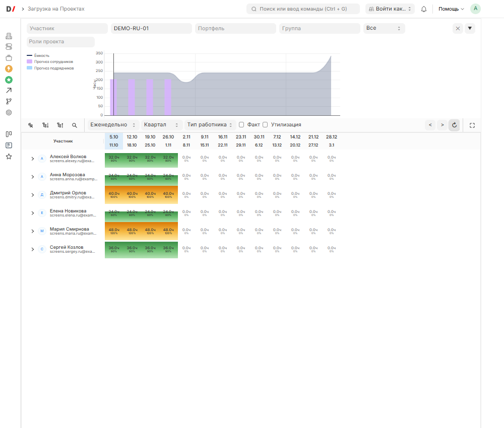This screenshot has width=504, height=428.
Task: Open the Помощь menu
Action: coord(451,9)
